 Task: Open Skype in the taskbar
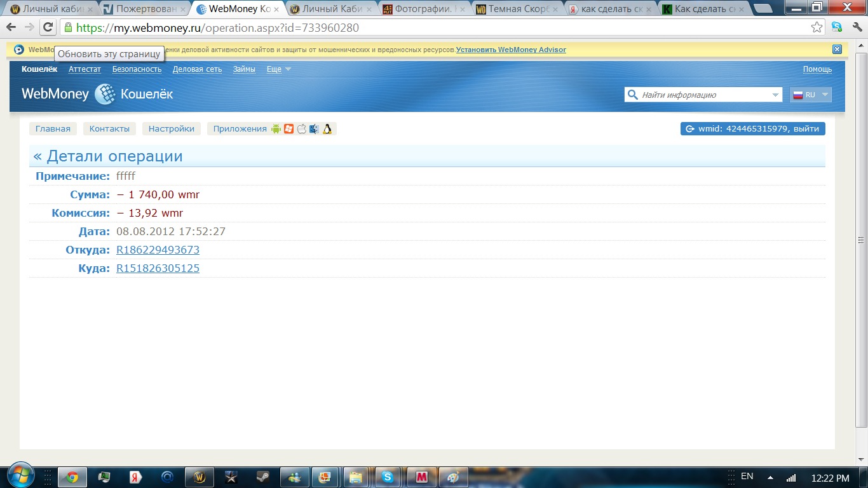[x=388, y=477]
